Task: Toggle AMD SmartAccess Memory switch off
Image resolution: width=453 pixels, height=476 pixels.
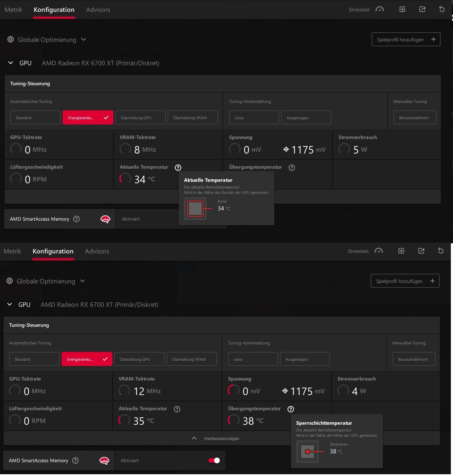Action: (x=214, y=460)
